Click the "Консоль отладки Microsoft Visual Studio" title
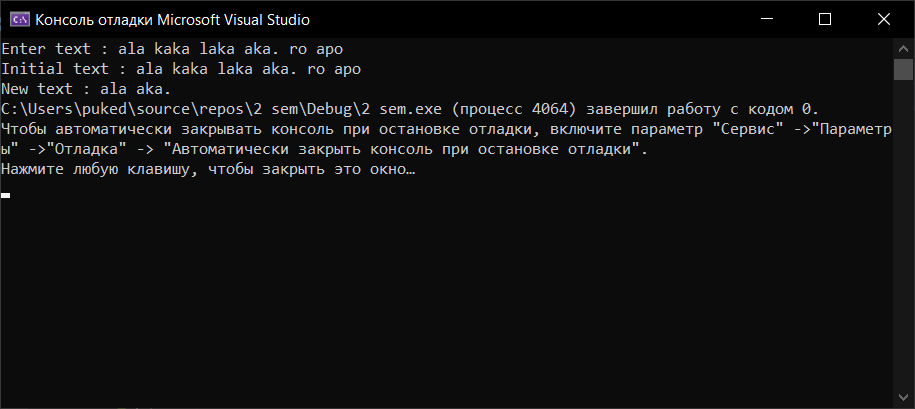The width and height of the screenshot is (915, 409). click(172, 19)
